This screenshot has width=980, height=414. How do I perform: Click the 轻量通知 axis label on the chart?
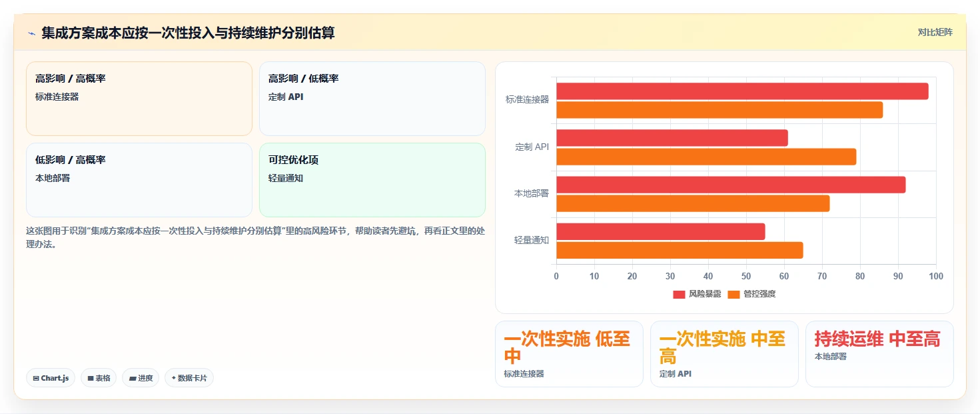(x=532, y=240)
